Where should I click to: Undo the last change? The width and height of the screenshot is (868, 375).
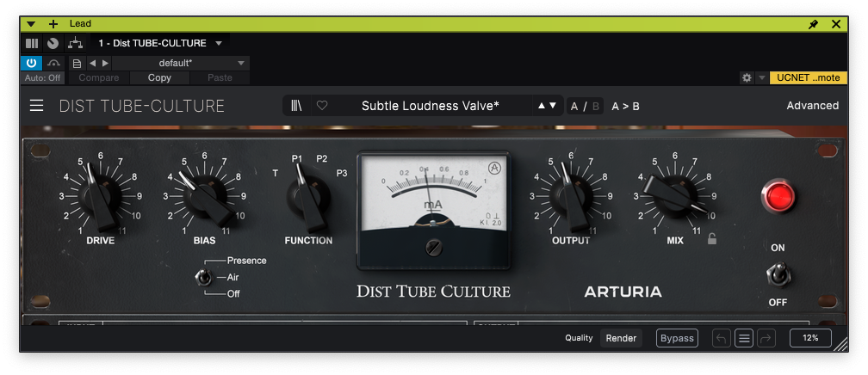722,338
